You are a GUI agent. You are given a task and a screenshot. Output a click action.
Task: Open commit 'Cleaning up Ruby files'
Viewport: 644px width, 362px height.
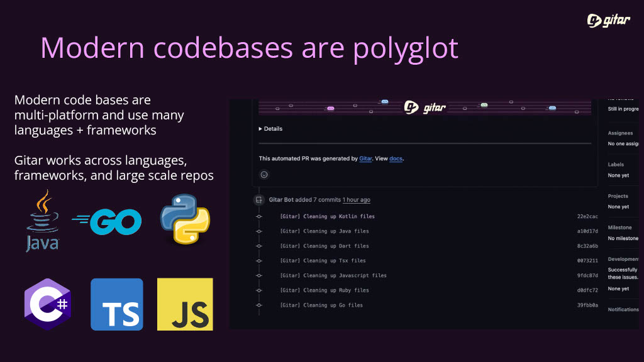(x=325, y=290)
